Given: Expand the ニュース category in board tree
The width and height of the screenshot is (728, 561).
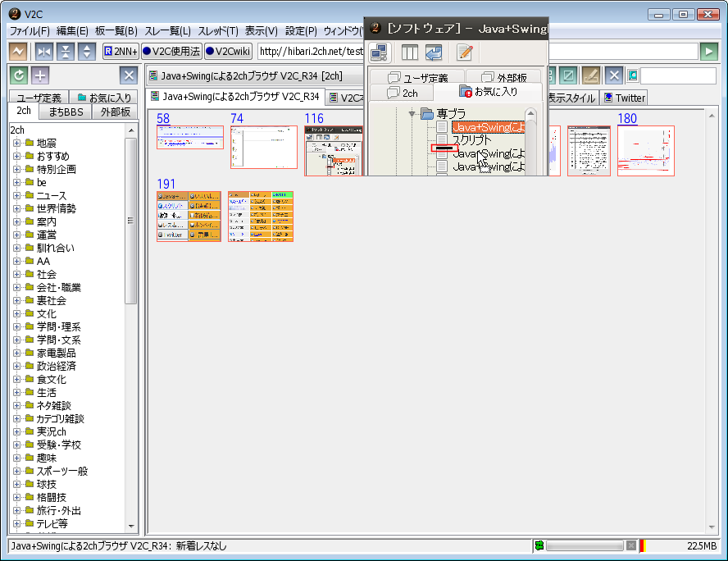Looking at the screenshot, I should pos(16,196).
